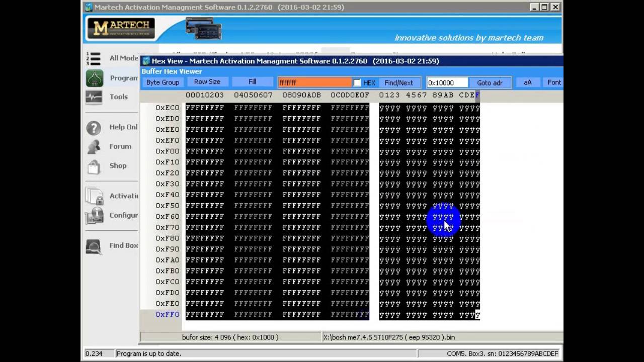The image size is (644, 362).
Task: Maximize the Martech main window
Action: coord(544,7)
